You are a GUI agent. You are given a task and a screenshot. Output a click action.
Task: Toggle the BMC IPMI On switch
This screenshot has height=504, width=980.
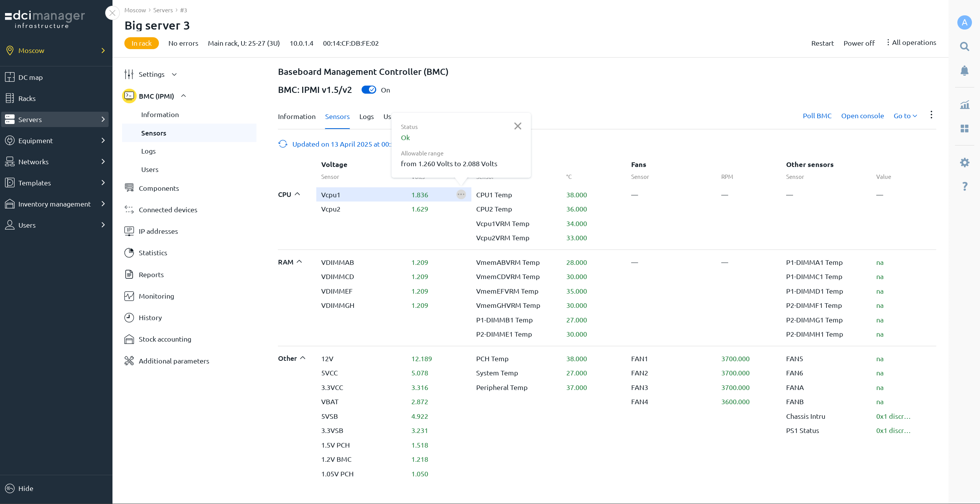(369, 90)
